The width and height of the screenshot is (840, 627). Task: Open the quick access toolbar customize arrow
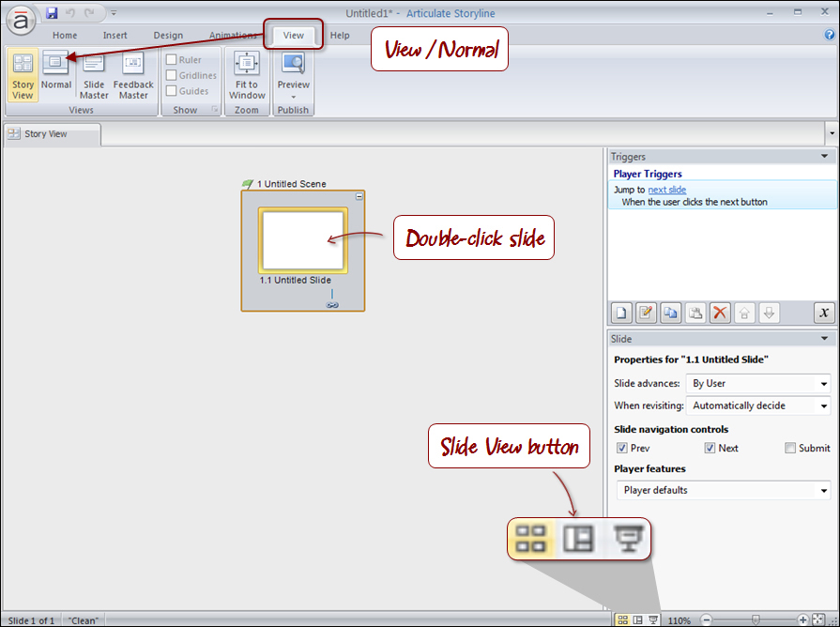pos(113,13)
